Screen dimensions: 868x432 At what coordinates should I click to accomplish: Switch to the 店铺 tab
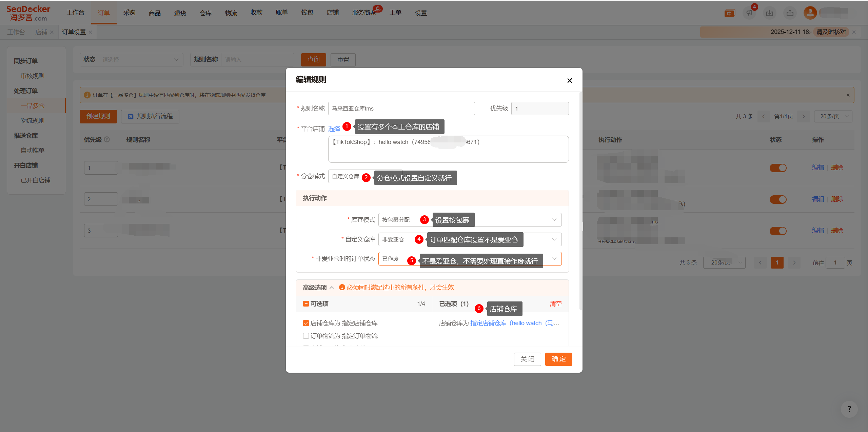click(41, 32)
